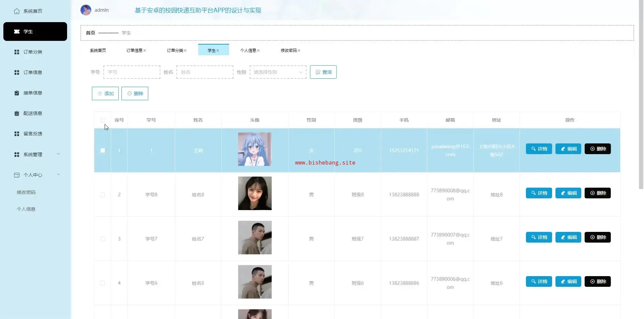This screenshot has width=644, height=319.
Task: Click 删除 for row 1 student
Action: (598, 149)
